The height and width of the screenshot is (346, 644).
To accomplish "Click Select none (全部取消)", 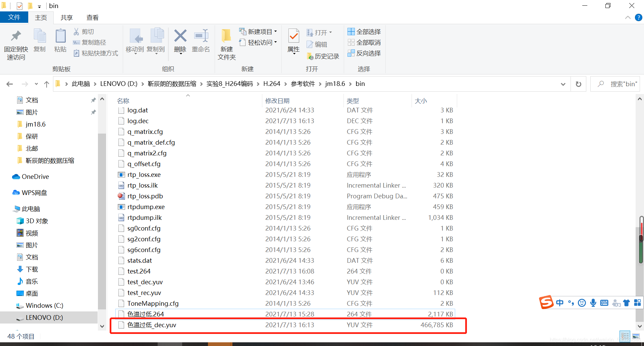I will pyautogui.click(x=364, y=42).
